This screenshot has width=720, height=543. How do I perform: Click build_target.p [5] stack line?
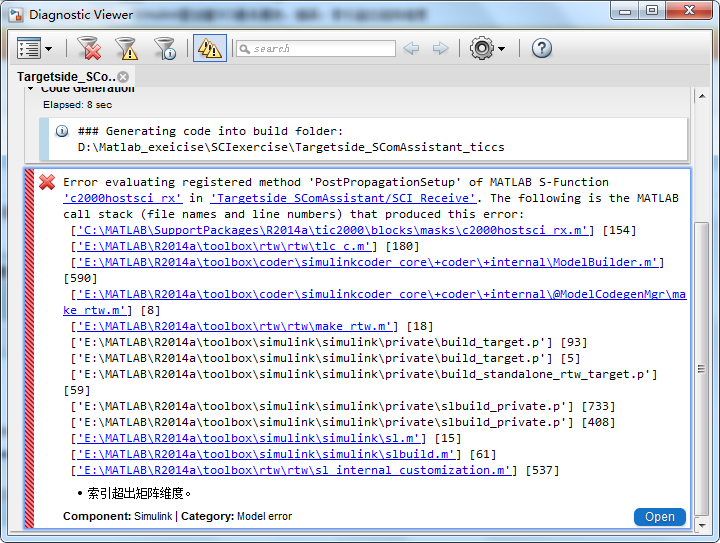[x=325, y=358]
